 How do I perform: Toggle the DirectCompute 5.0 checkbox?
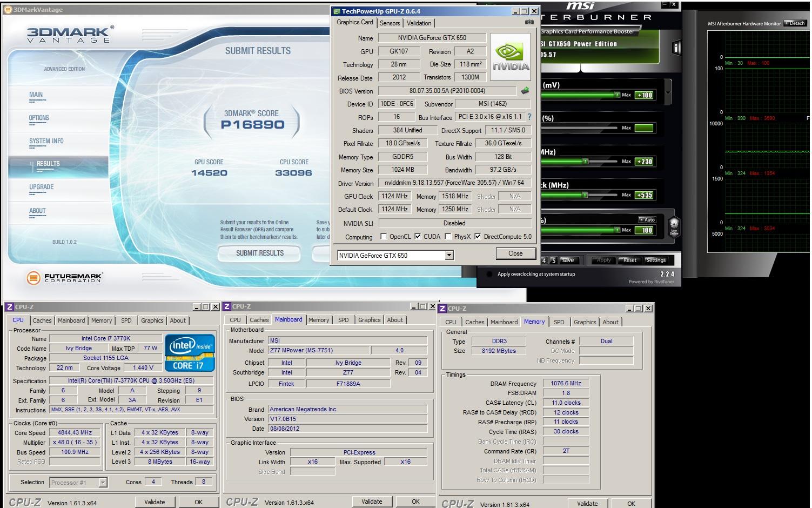478,237
